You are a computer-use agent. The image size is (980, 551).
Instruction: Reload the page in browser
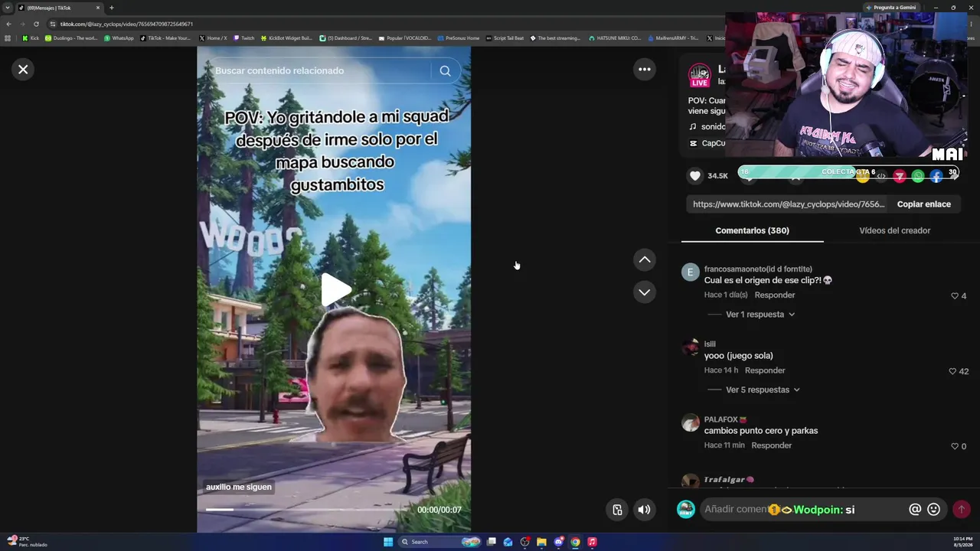click(36, 24)
